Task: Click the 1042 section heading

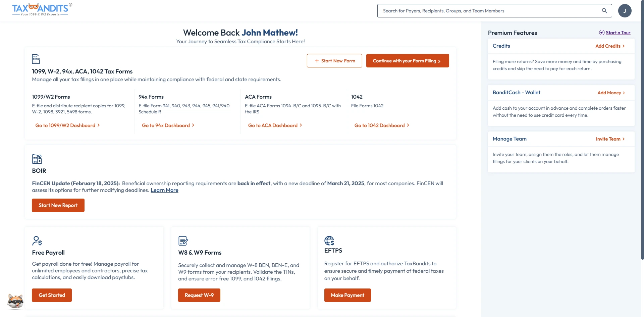Action: (357, 97)
